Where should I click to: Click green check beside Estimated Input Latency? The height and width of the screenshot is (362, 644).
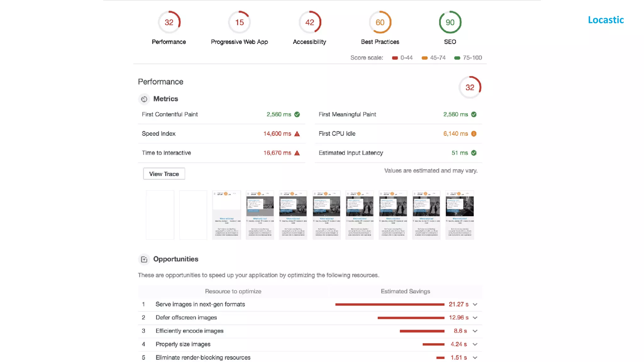pyautogui.click(x=474, y=153)
